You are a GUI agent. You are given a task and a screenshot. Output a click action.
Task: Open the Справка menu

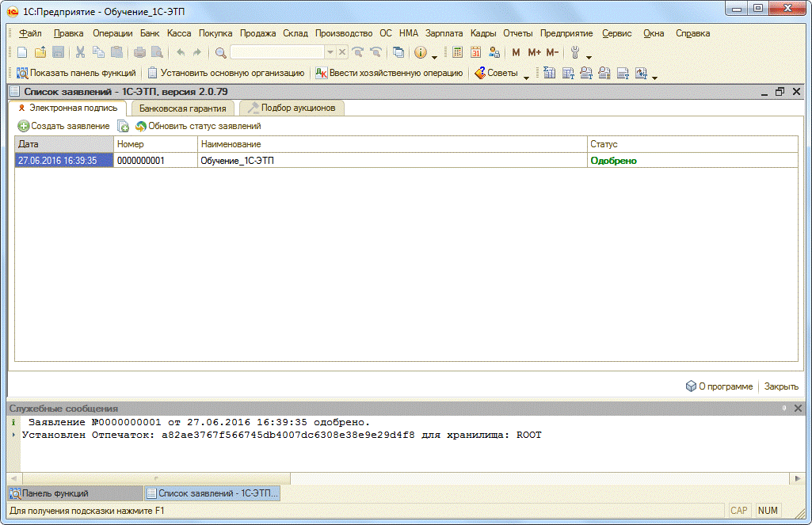[692, 33]
